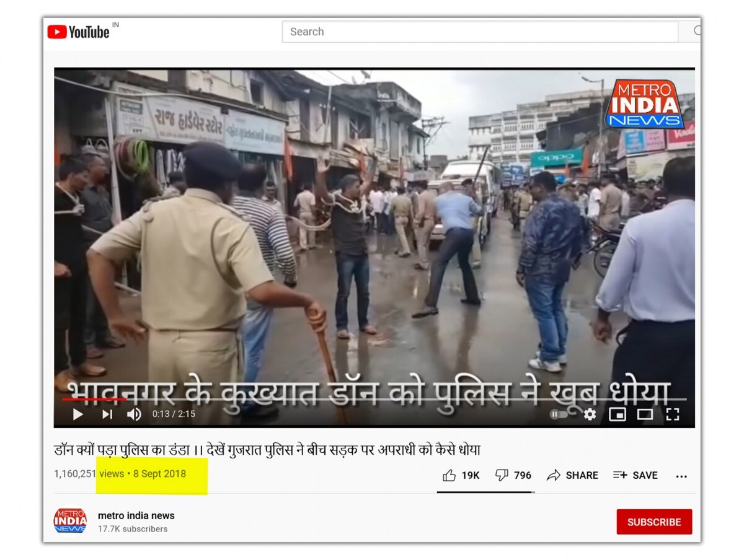Mute the video volume speaker icon
The width and height of the screenshot is (744, 560).
134,414
